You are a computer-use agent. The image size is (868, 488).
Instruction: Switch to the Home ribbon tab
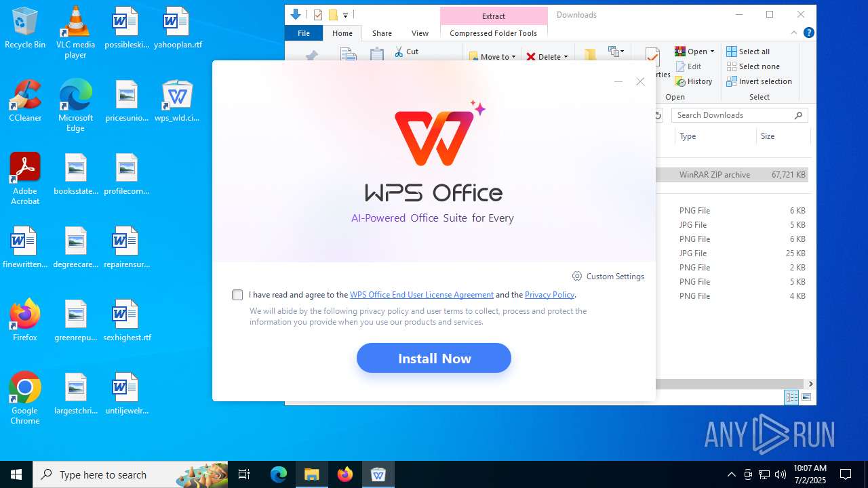[x=342, y=33]
